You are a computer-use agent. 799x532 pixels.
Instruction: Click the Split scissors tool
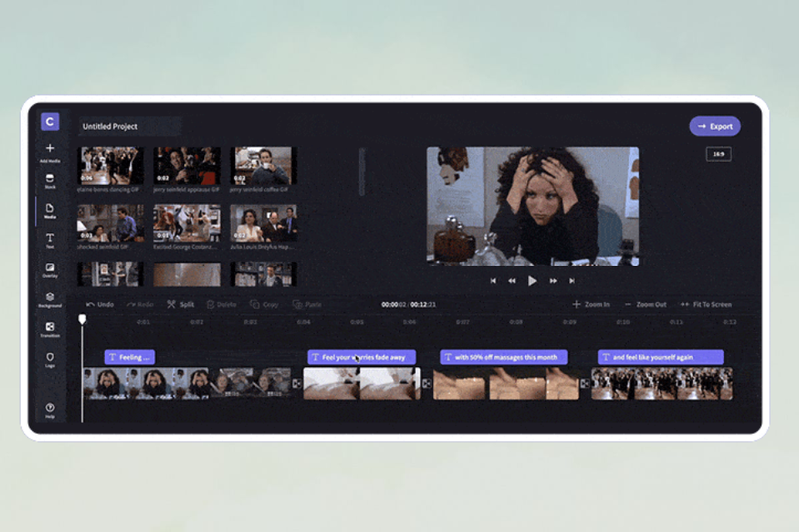(181, 305)
